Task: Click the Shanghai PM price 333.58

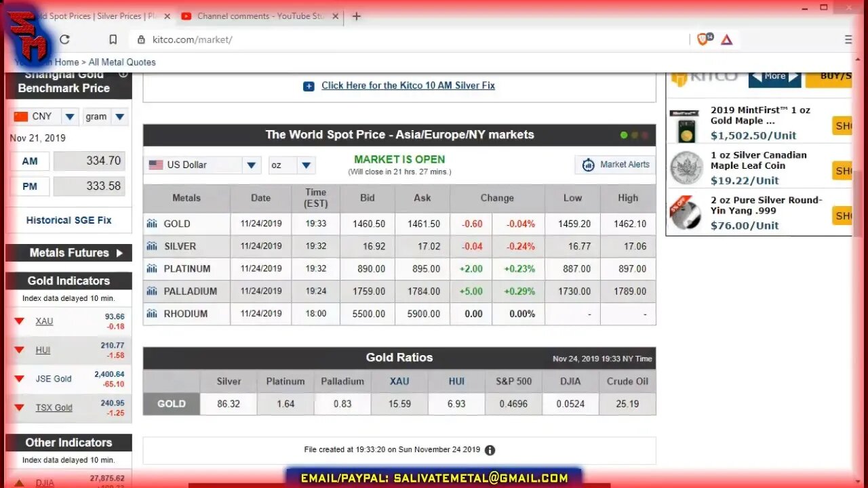Action: (x=89, y=186)
